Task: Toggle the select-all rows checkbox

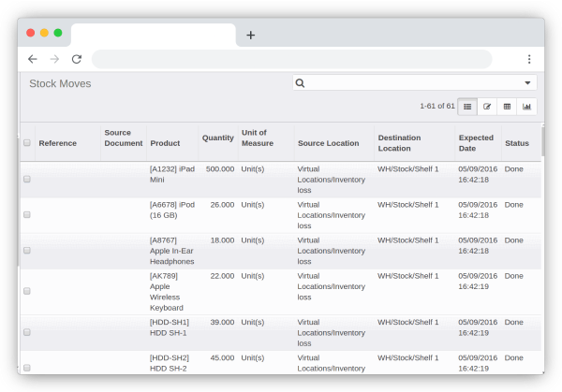Action: [27, 143]
